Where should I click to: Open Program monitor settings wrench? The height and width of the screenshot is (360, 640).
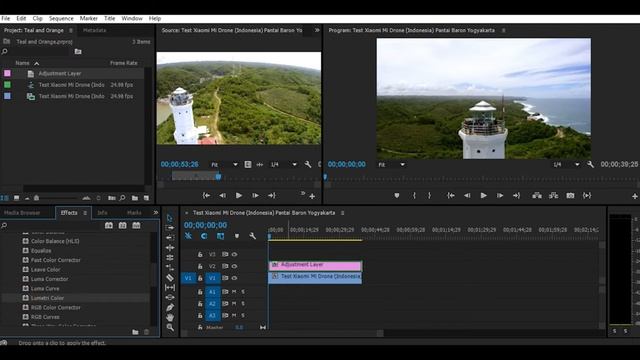(590, 164)
